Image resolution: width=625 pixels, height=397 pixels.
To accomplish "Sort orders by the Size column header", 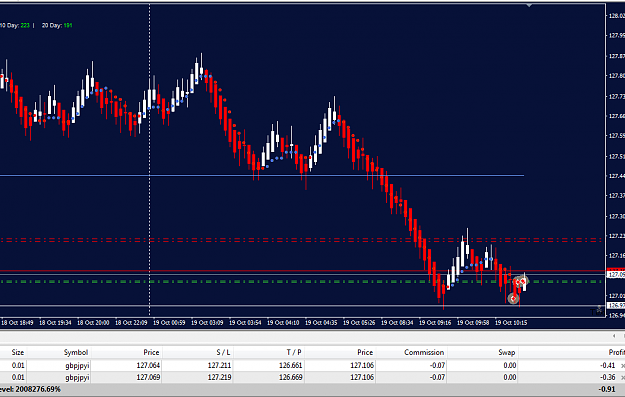I will click(x=18, y=352).
